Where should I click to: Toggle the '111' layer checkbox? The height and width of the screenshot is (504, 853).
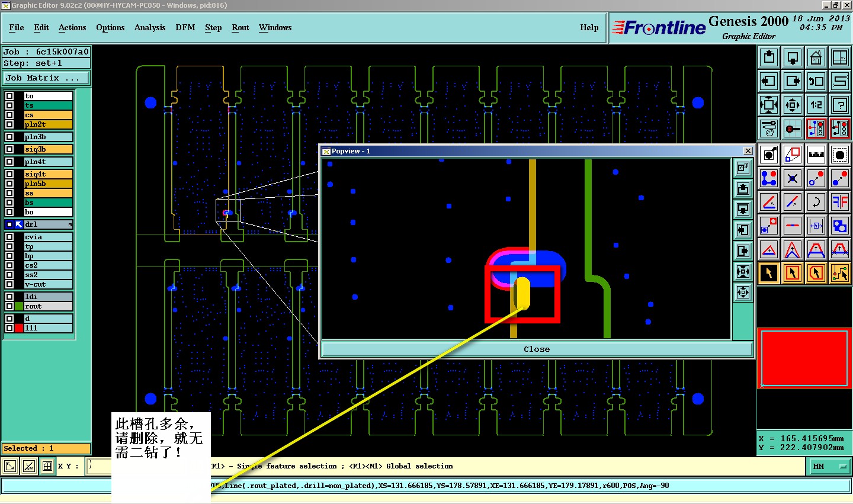pyautogui.click(x=9, y=328)
